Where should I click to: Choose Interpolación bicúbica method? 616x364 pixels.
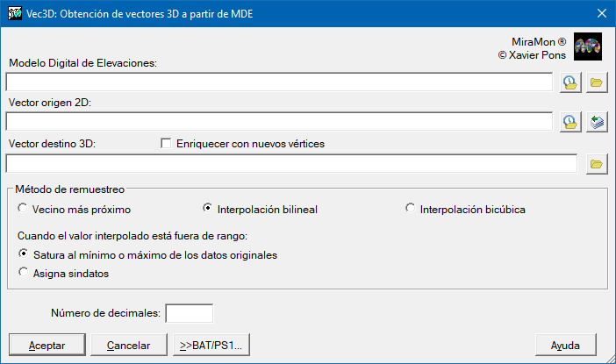point(410,209)
